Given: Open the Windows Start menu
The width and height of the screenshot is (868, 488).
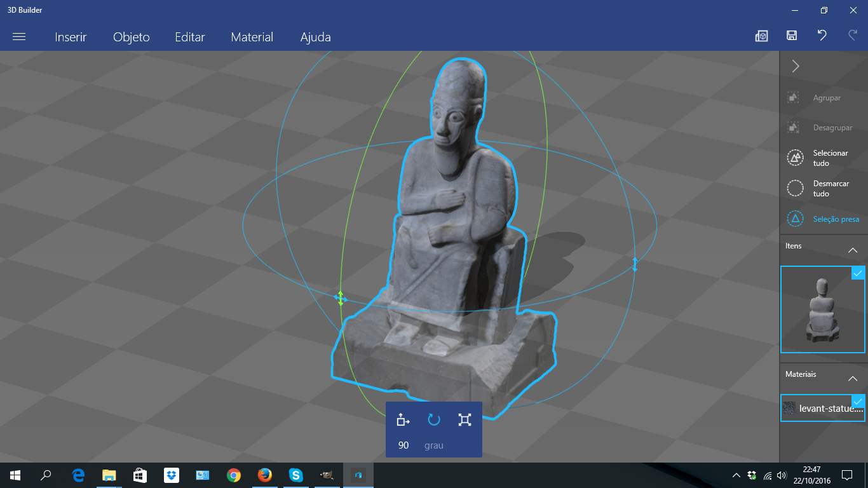Looking at the screenshot, I should 15,475.
